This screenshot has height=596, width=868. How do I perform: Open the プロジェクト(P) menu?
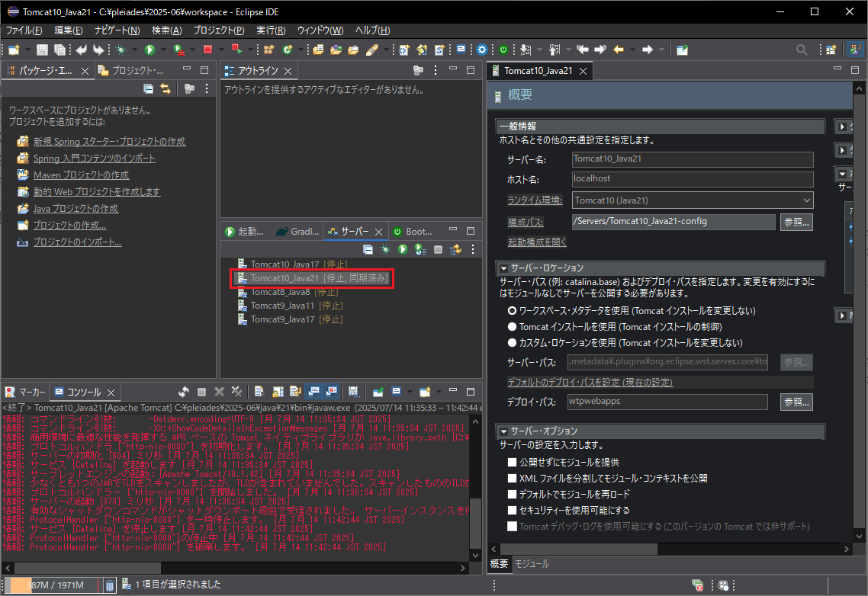(218, 30)
